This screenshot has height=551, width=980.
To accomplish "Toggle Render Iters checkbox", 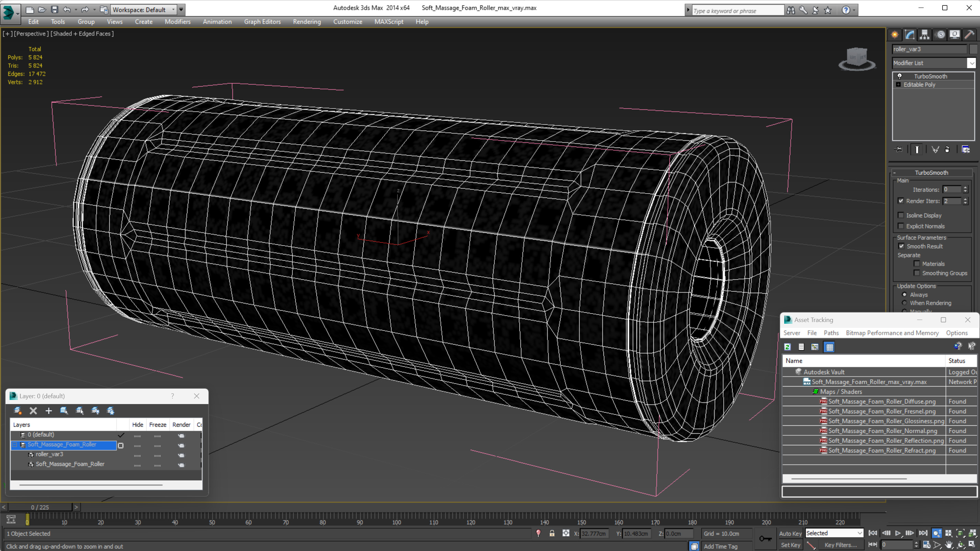I will [x=901, y=201].
